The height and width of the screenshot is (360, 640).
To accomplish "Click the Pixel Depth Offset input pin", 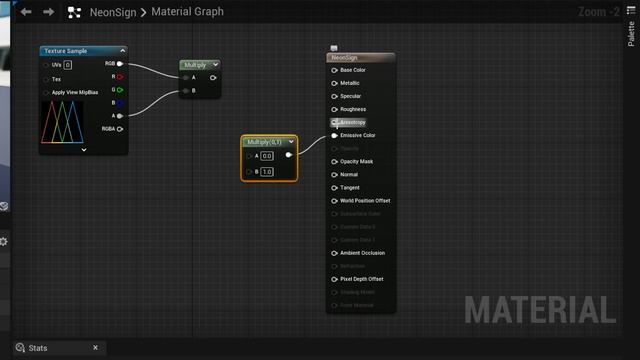I will [334, 279].
